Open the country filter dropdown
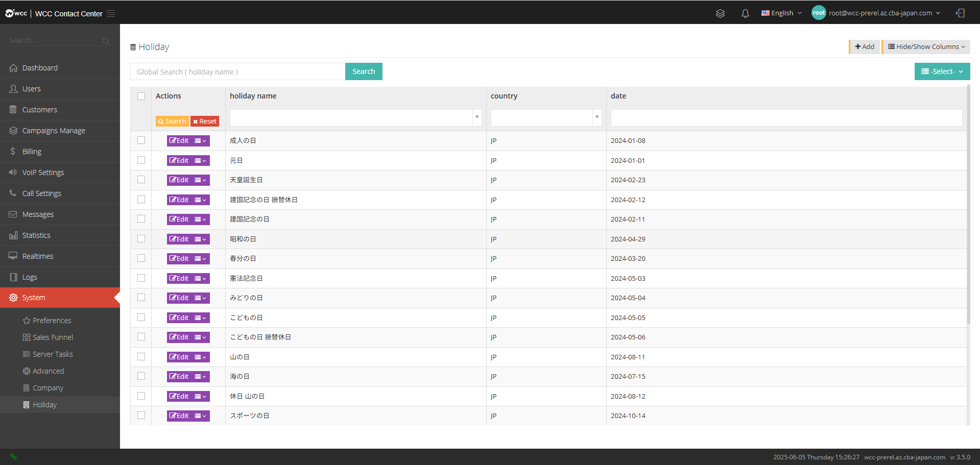Image resolution: width=980 pixels, height=465 pixels. pos(597,117)
